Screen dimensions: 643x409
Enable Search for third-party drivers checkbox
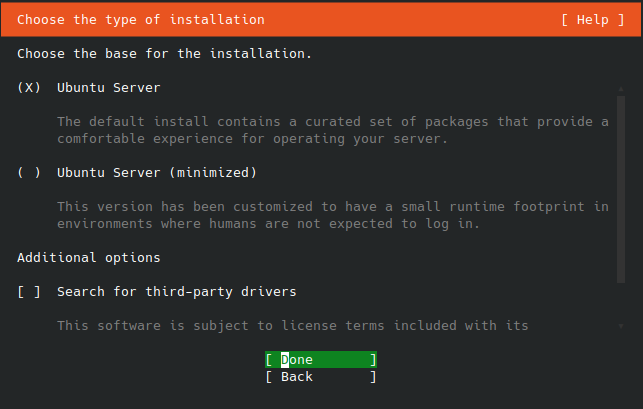tap(29, 292)
